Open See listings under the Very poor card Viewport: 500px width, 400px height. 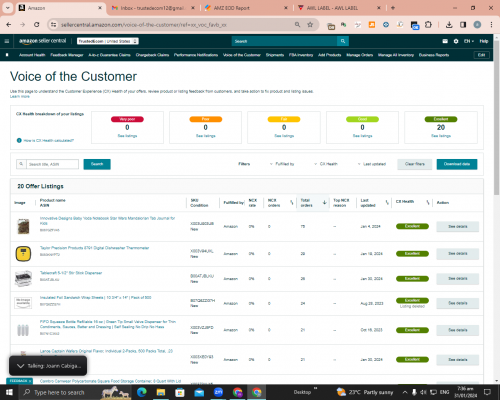point(127,136)
